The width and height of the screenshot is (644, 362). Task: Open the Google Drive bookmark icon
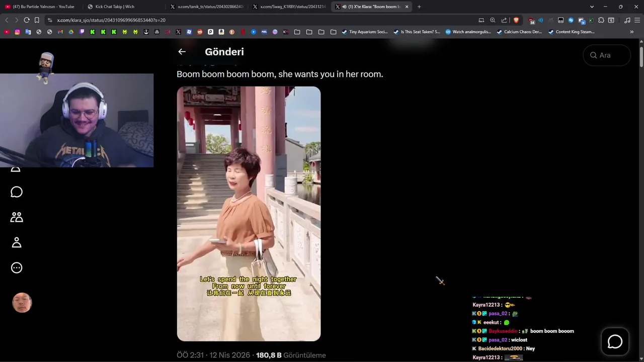tap(71, 32)
